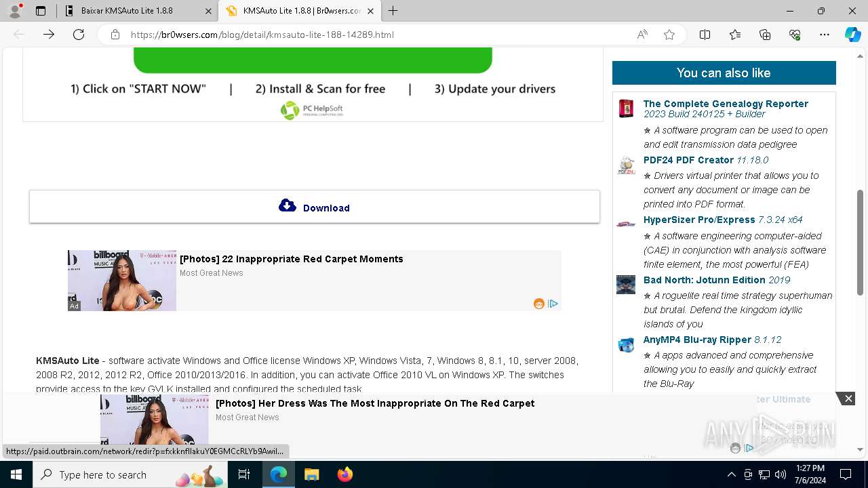Open Collections panel
868x488 pixels.
coord(765,35)
